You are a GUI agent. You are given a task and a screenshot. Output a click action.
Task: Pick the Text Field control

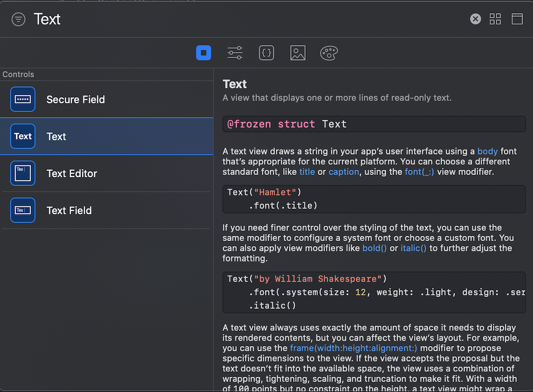coord(69,211)
